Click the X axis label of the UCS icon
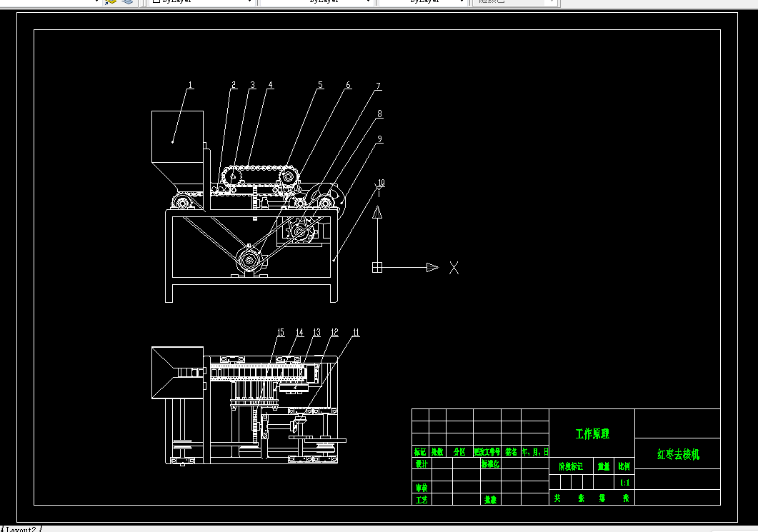Image resolution: width=758 pixels, height=532 pixels. pyautogui.click(x=454, y=268)
